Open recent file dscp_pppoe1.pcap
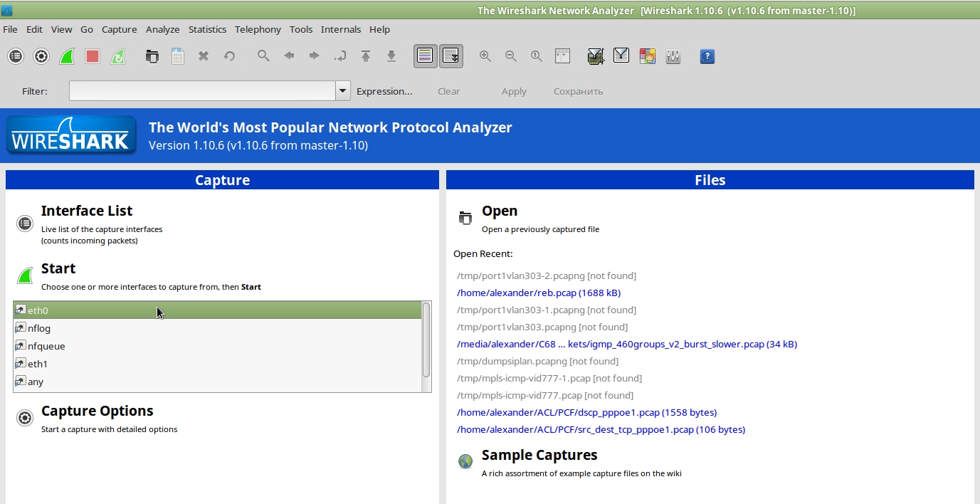 pyautogui.click(x=586, y=412)
